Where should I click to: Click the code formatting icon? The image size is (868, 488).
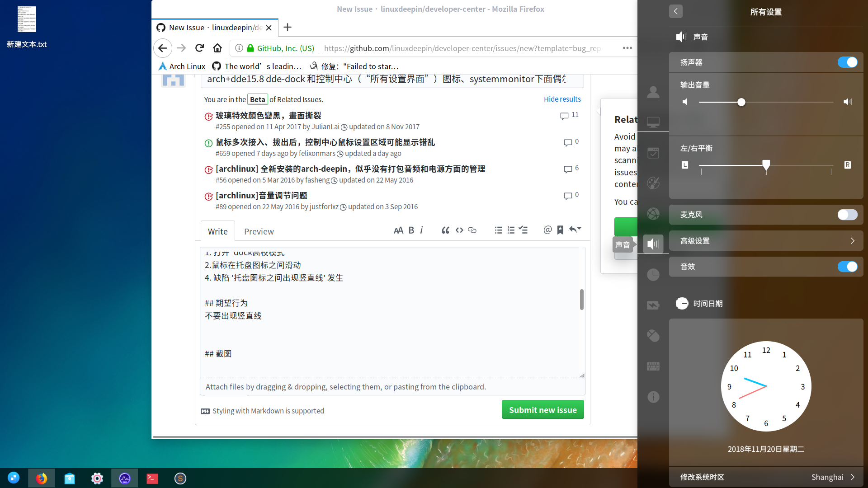coord(459,230)
